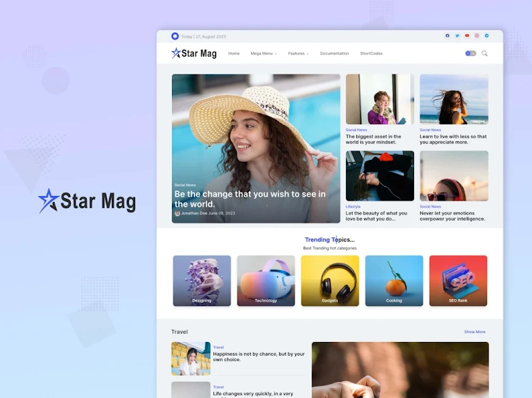Click the search magnifier icon

coord(484,53)
